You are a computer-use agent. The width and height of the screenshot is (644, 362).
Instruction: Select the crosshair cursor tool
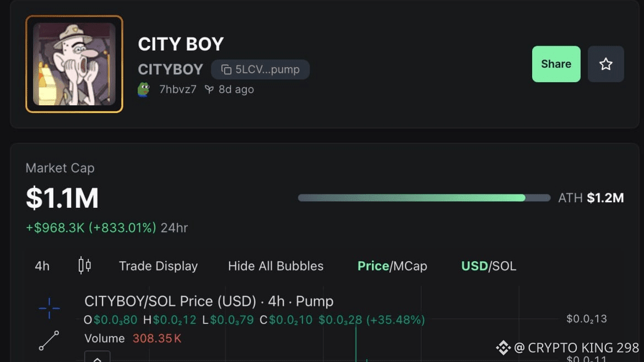pos(49,308)
